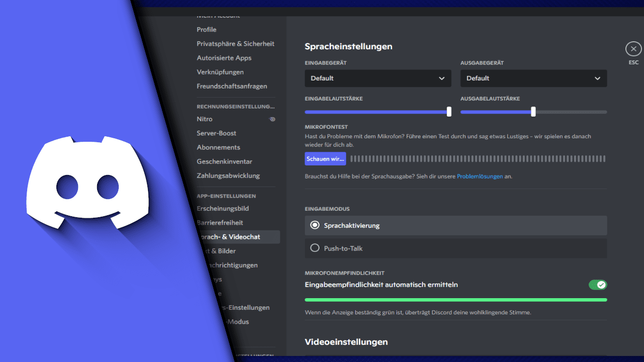
Task: Select Sprach- & Videochat sidebar item
Action: 238,237
